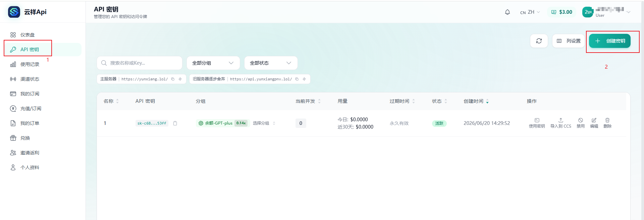Copy the 旧服务器 URL
Viewport: 644px width, 220px height.
pyautogui.click(x=297, y=79)
